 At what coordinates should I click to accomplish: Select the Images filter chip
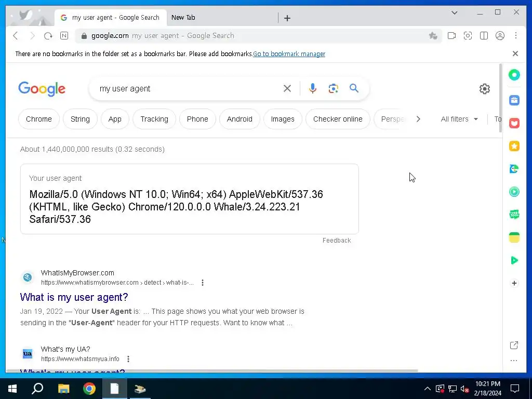[x=283, y=119]
